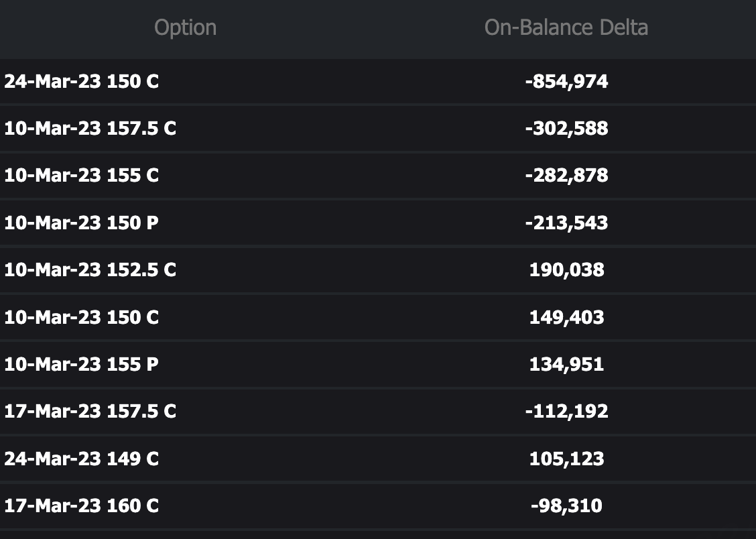Click the 10-Mar-23 155 C option
Image resolution: width=756 pixels, height=539 pixels.
[82, 175]
